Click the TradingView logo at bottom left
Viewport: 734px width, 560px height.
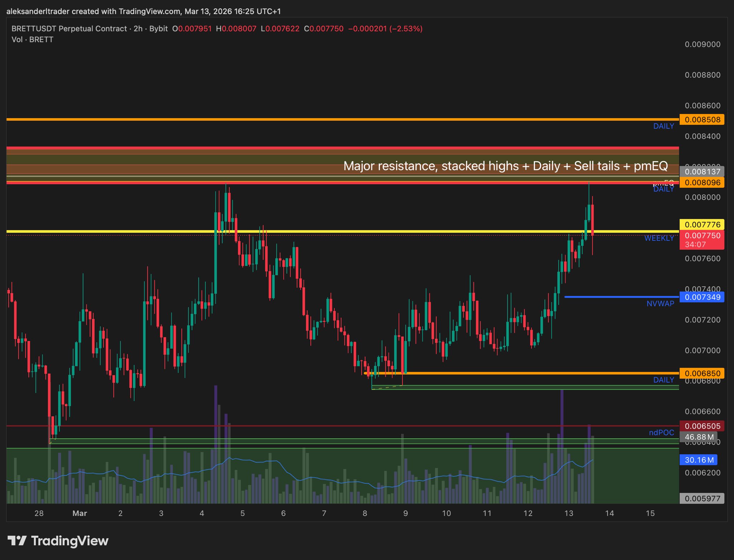58,541
